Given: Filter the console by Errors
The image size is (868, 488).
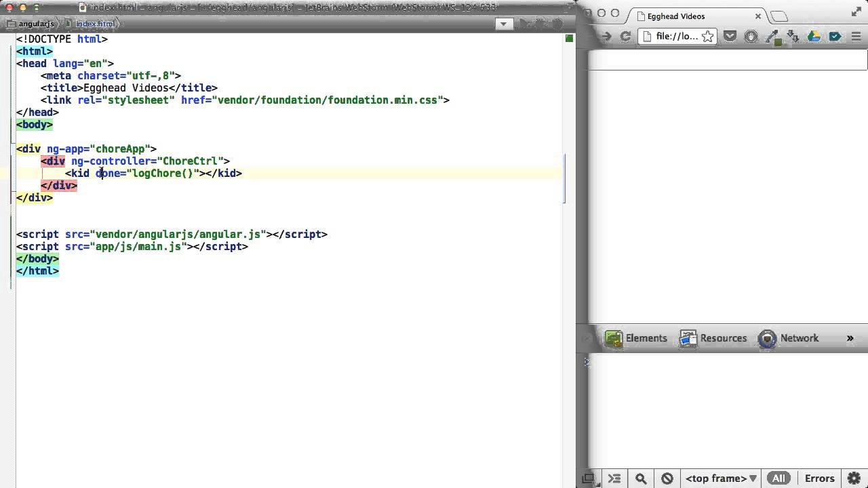Looking at the screenshot, I should [x=819, y=479].
